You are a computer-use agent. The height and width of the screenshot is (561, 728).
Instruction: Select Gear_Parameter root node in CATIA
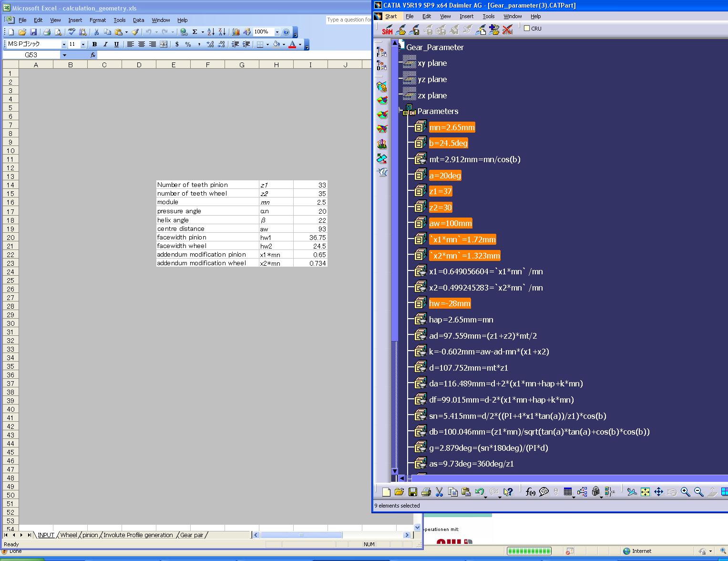[x=435, y=47]
